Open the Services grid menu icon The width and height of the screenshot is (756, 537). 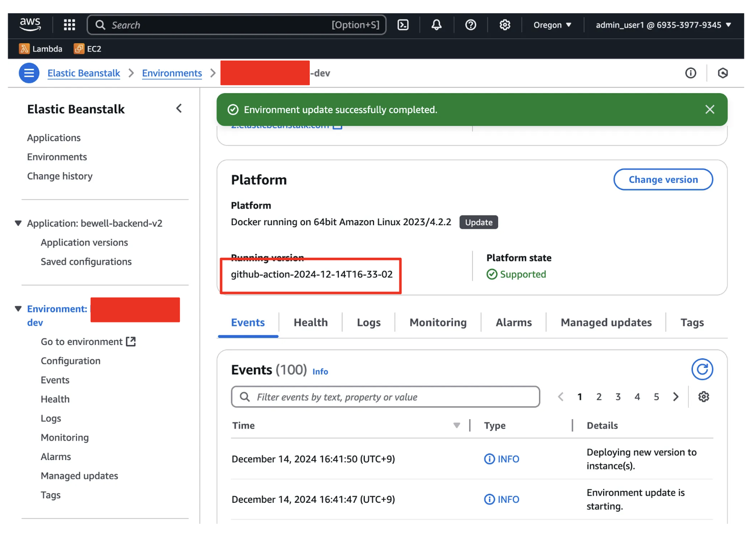[69, 24]
